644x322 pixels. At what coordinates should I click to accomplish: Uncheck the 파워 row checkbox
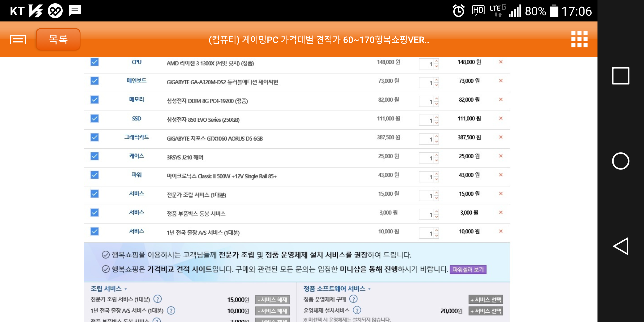[95, 175]
